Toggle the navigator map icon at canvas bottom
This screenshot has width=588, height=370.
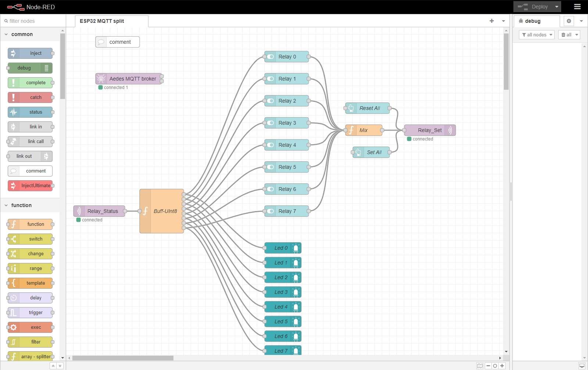480,366
